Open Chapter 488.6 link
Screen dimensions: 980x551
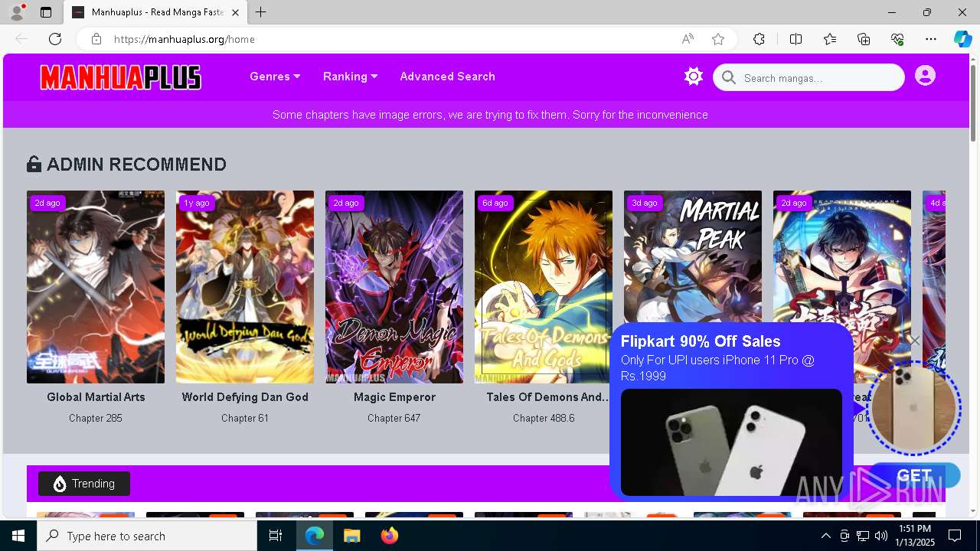click(544, 418)
